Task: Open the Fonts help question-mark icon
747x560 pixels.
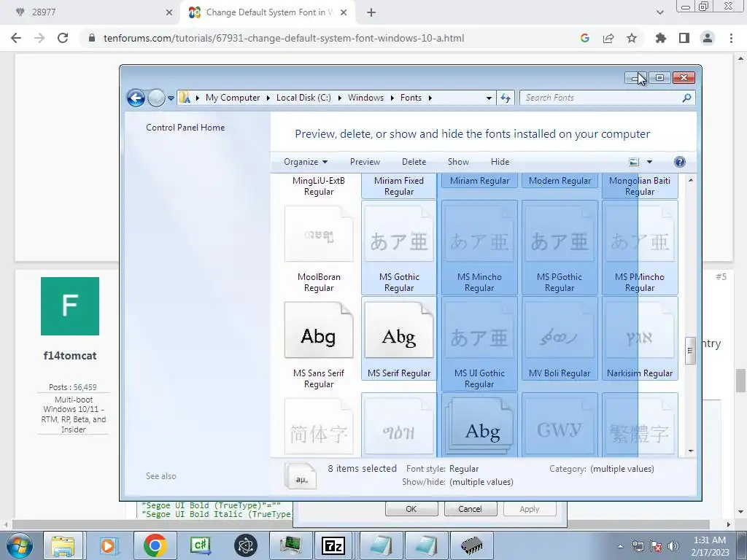Action: [x=680, y=162]
